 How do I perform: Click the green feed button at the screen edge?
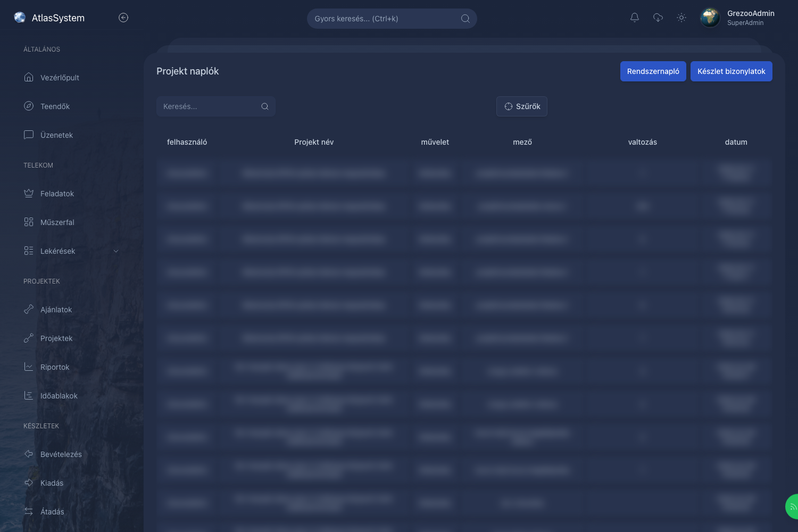792,506
